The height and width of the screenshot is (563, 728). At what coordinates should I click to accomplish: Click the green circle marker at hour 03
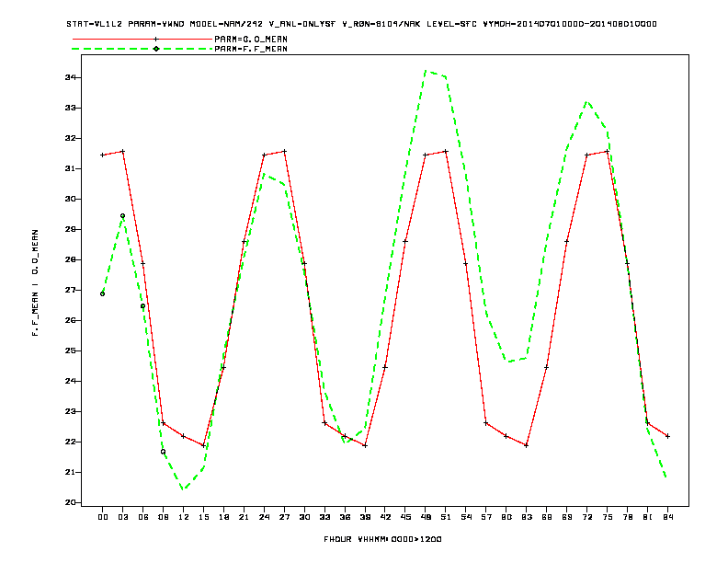point(122,216)
